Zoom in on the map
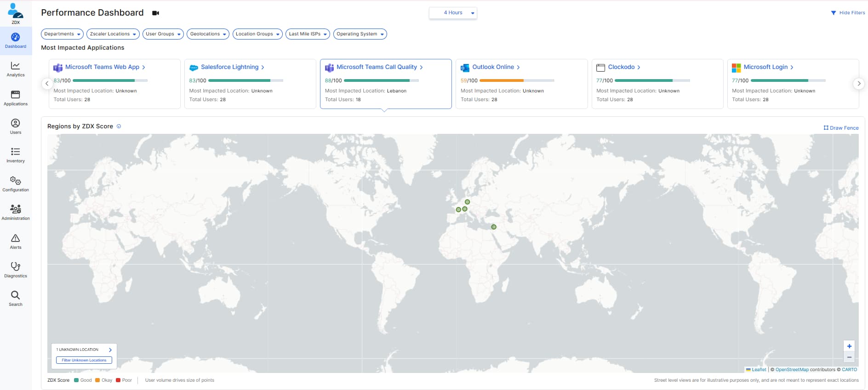Viewport: 868px width, 390px height. point(849,346)
